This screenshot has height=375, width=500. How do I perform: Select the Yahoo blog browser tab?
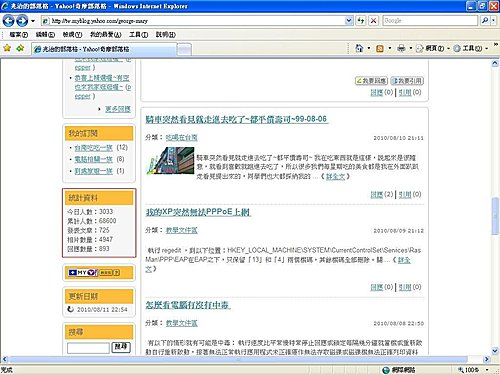tap(104, 49)
